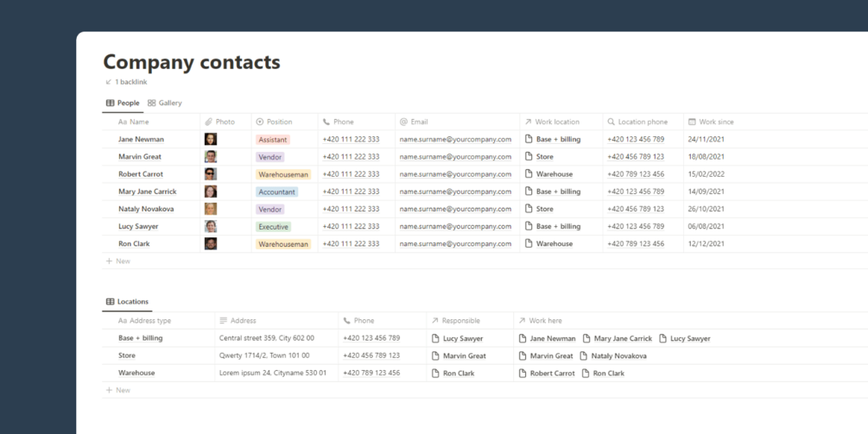
Task: Click Marvin Great's photo thumbnail
Action: [211, 156]
